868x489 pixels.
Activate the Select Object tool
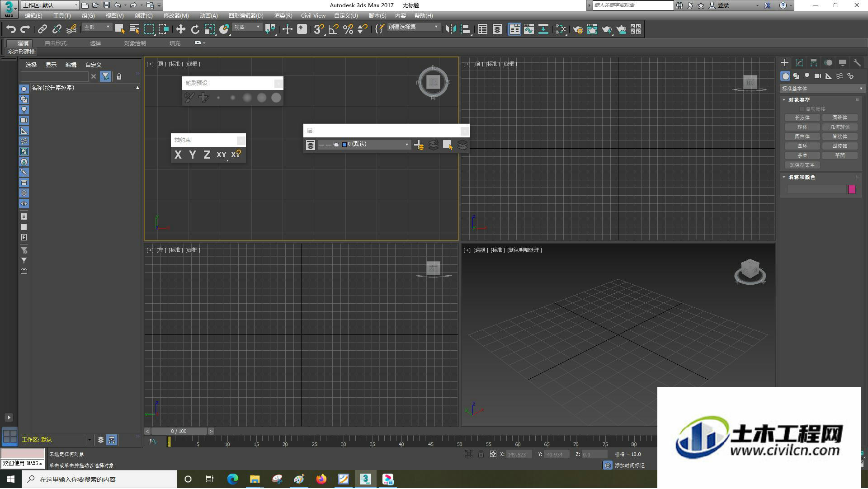click(x=120, y=29)
